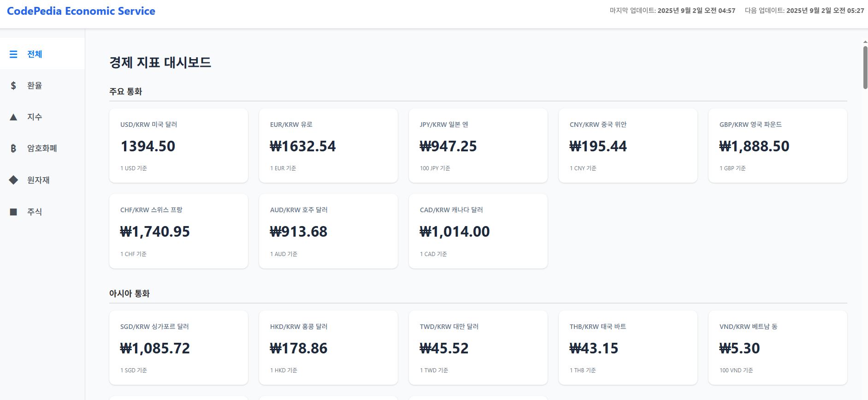
Task: Click the VND/KRW 베트남 동 card
Action: 778,347
